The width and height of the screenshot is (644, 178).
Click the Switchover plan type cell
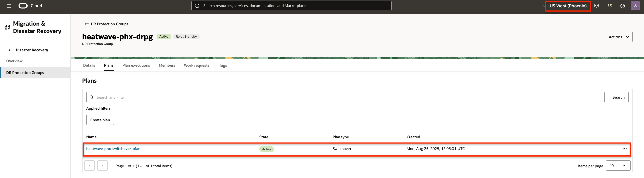click(342, 149)
